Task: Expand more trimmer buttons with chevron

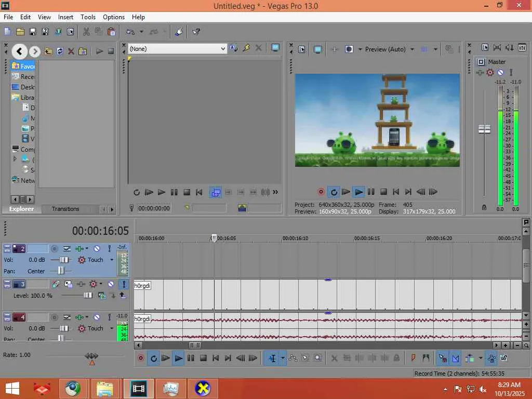Action: coord(275,192)
